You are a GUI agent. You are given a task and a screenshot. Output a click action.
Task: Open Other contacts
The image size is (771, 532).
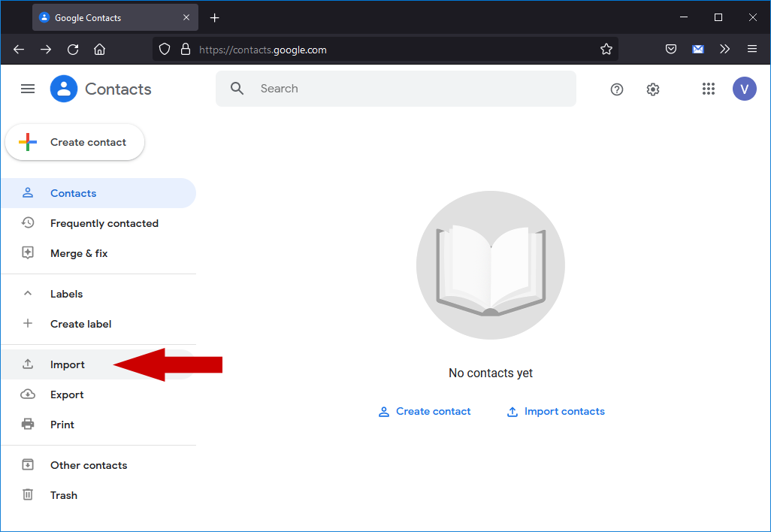[x=98, y=465]
